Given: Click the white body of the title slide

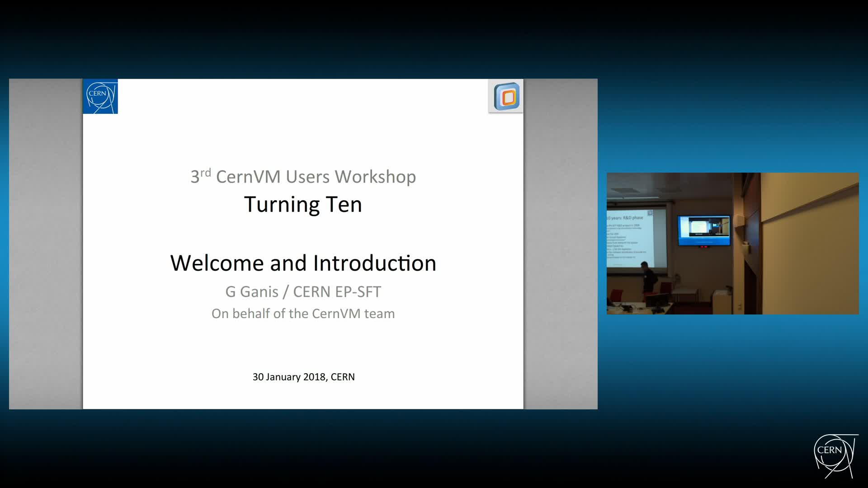Looking at the screenshot, I should [303, 343].
